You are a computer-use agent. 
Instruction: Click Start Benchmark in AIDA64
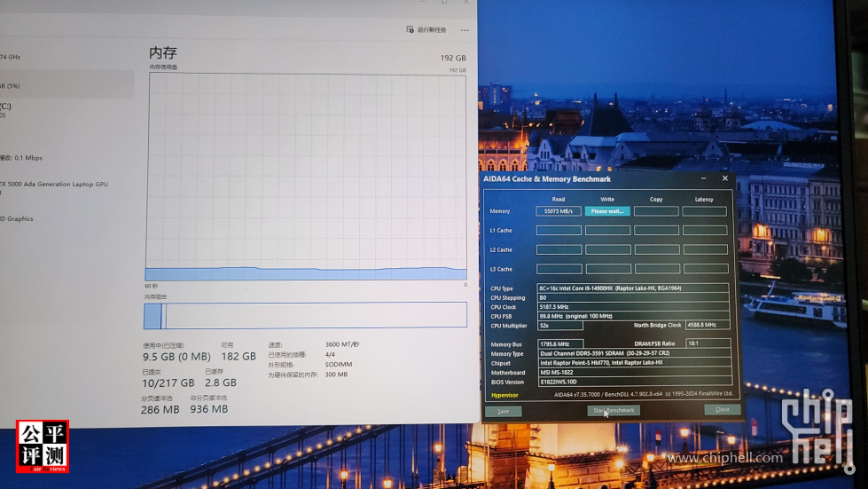[614, 410]
